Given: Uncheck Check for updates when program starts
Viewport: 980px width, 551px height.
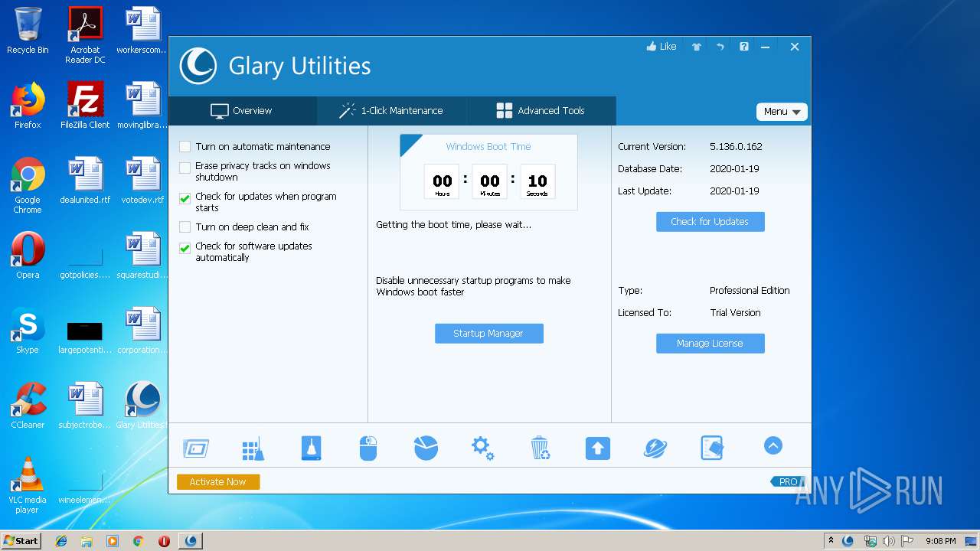Looking at the screenshot, I should (185, 198).
